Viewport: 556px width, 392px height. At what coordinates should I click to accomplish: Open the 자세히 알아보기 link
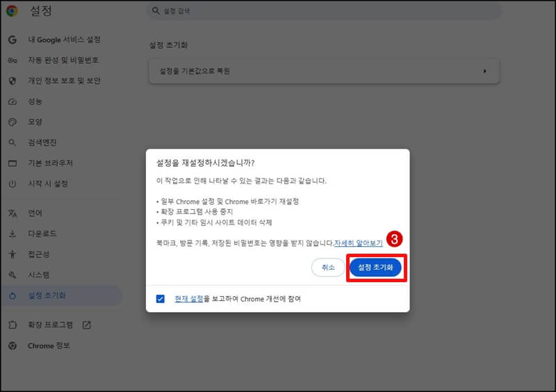pos(358,243)
